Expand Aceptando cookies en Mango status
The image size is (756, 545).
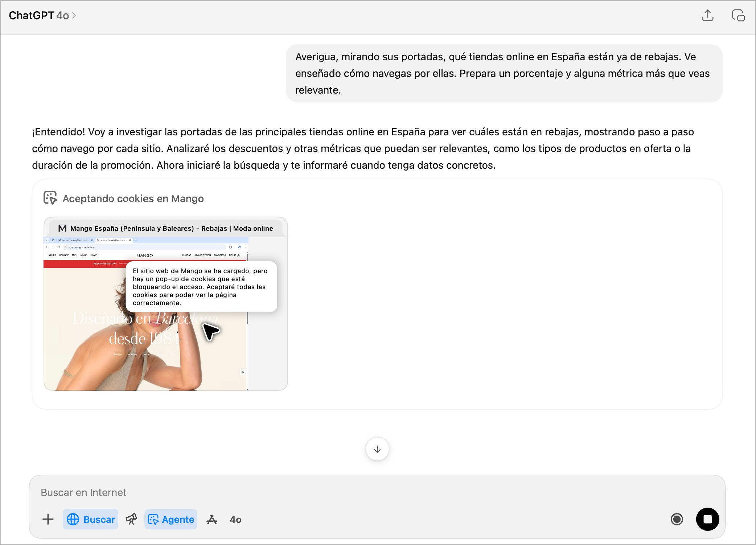[133, 198]
